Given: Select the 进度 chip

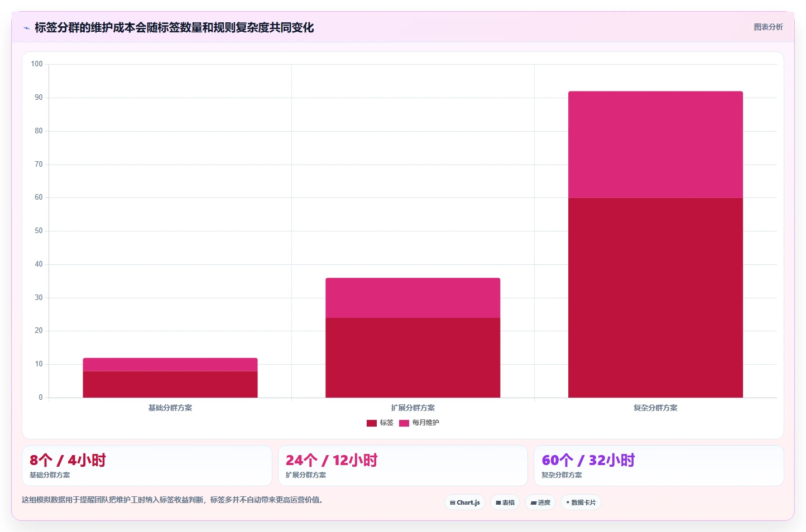Looking at the screenshot, I should 540,502.
